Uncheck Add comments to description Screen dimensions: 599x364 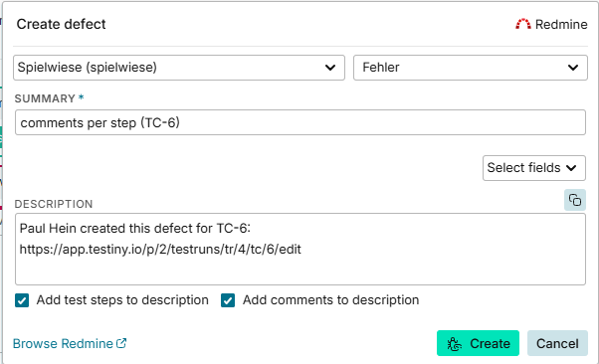click(x=228, y=300)
